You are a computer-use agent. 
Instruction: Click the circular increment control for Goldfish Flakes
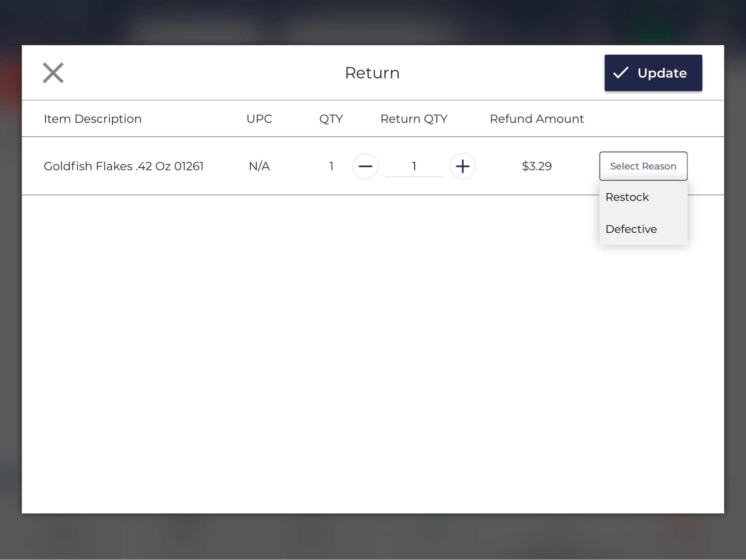[x=463, y=167]
